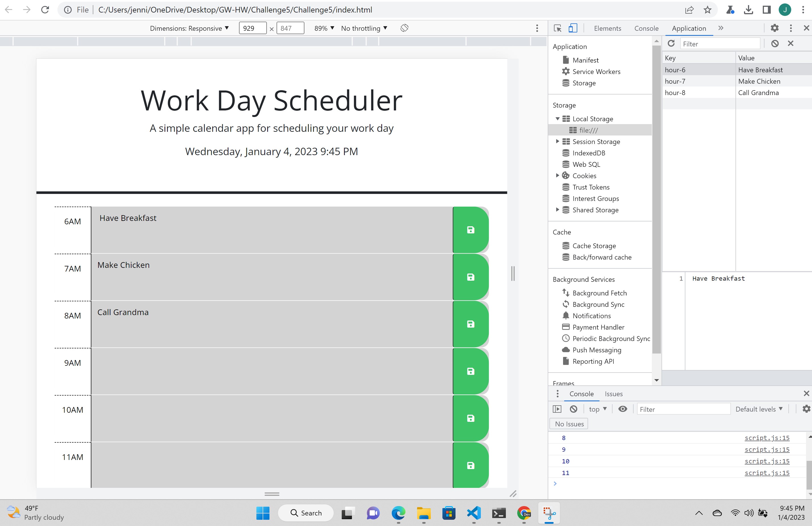Expand the Session Storage tree
This screenshot has width=812, height=526.
point(557,141)
